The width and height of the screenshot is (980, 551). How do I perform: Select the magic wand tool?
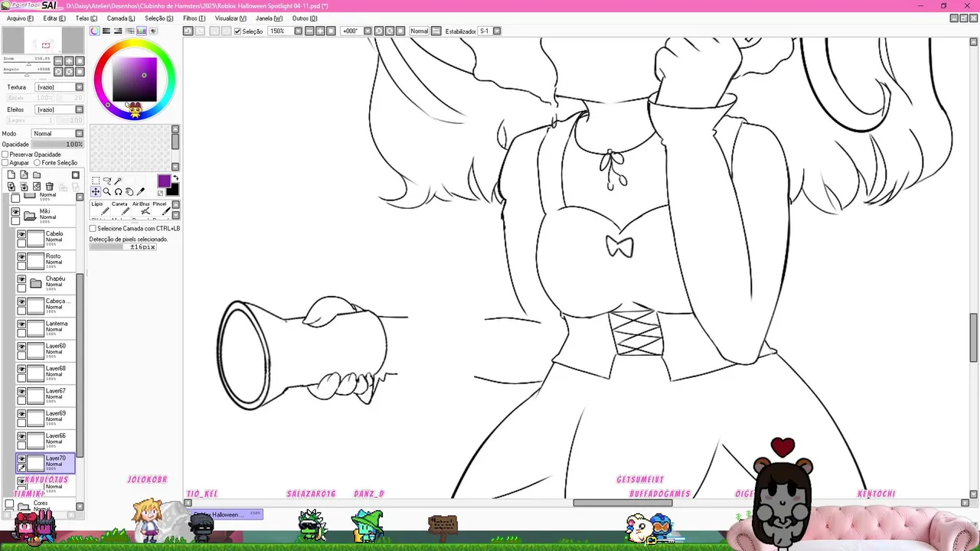tap(118, 181)
